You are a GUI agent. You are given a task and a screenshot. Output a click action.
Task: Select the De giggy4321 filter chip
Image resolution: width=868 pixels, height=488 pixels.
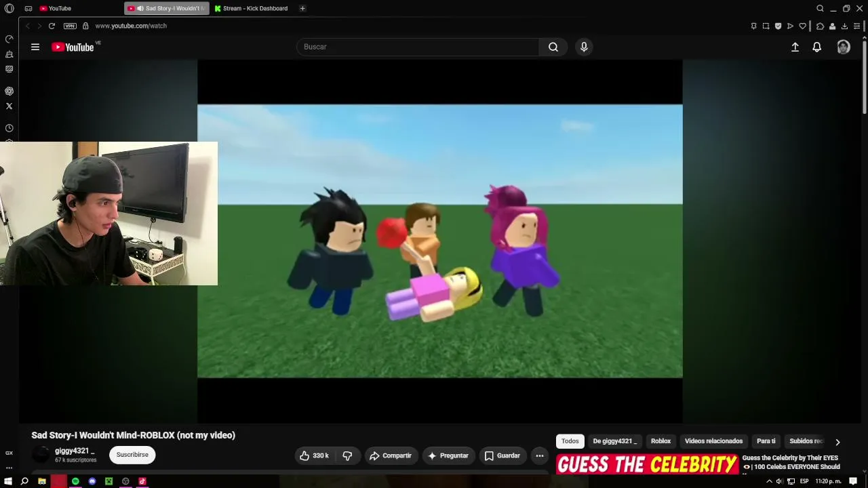(x=615, y=441)
